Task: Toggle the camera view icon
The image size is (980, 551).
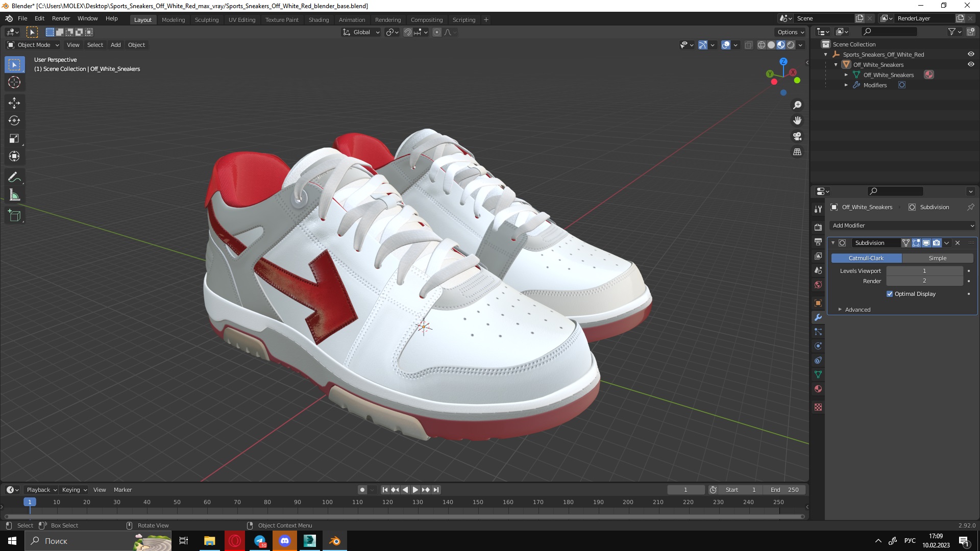Action: tap(797, 136)
